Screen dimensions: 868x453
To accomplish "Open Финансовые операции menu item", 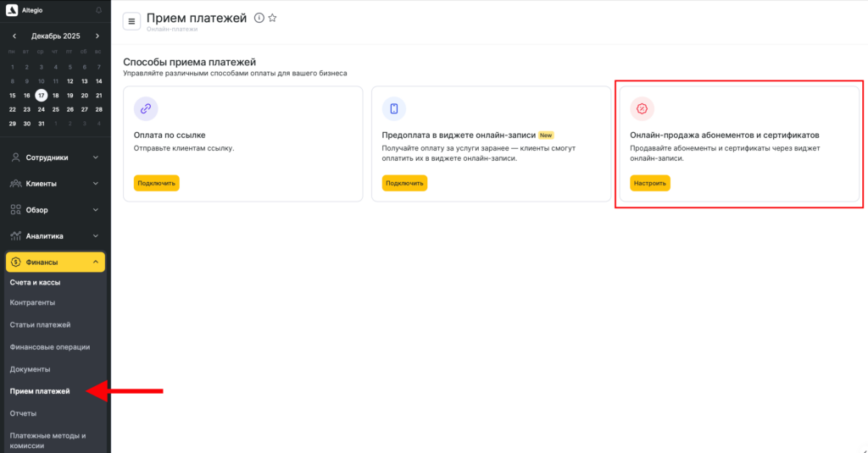I will (49, 347).
